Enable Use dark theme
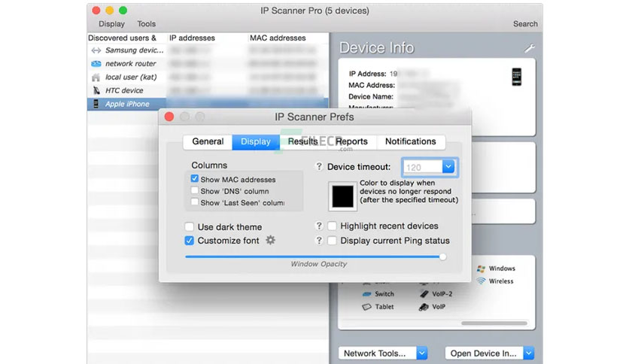The width and height of the screenshot is (629, 364). (190, 226)
